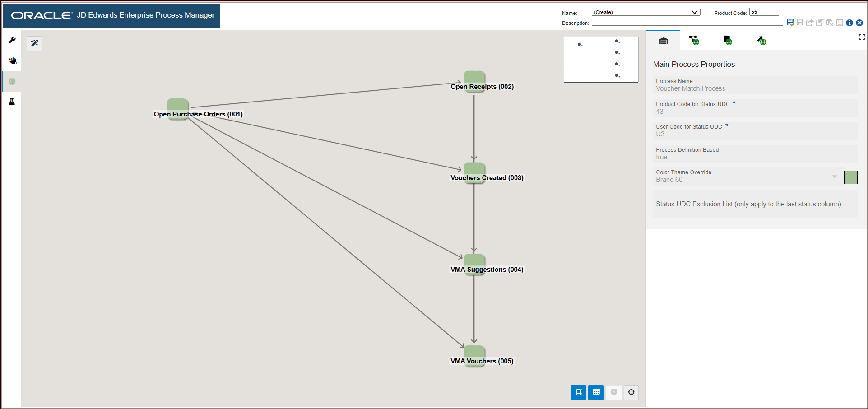Screen dimensions: 868x409
Task: Click the Oracle JD Edwards title banner
Action: tap(112, 16)
